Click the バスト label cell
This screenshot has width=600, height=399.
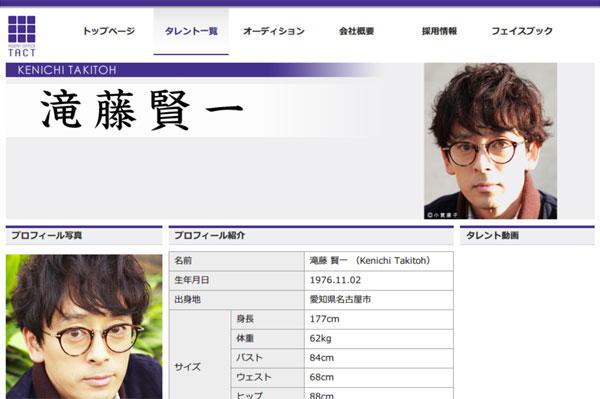tap(268, 358)
